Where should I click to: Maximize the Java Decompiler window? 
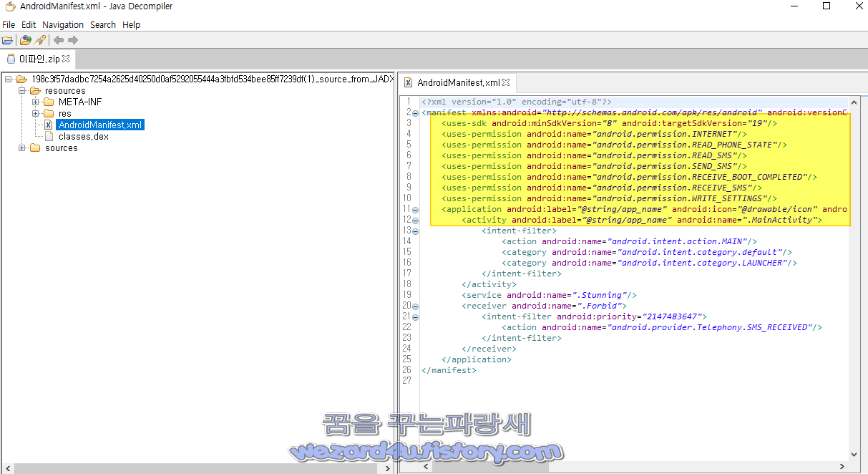click(x=826, y=6)
